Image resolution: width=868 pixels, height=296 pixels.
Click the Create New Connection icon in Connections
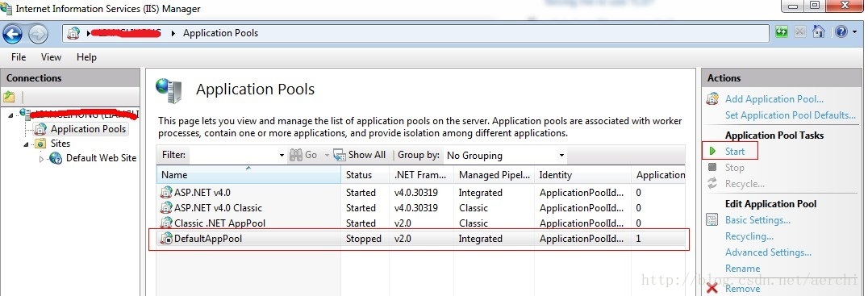[9, 97]
